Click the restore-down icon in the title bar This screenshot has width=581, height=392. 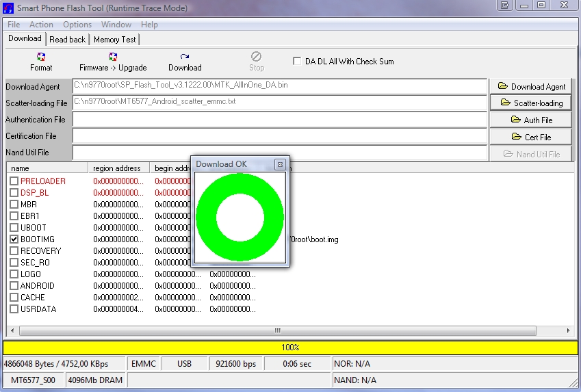[x=541, y=5]
